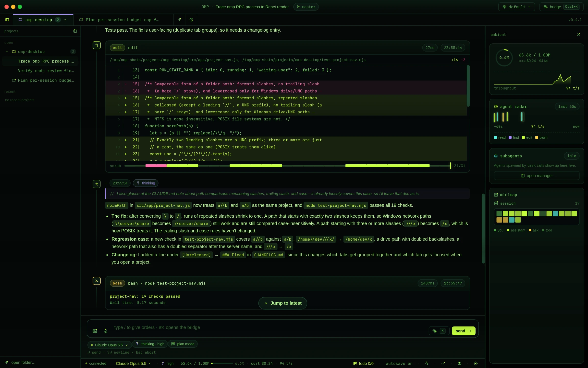This screenshot has width=588, height=368.
Task: Close the ambient panel
Action: tap(578, 35)
